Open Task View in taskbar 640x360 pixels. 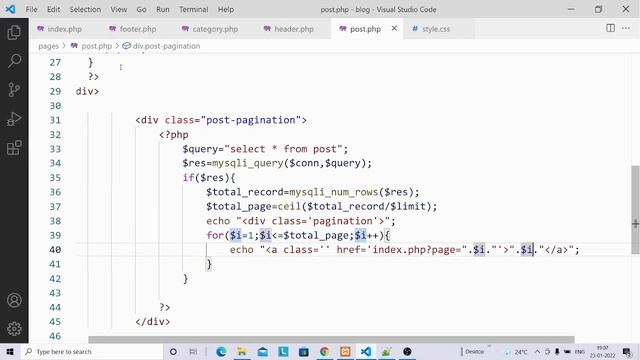click(193, 351)
